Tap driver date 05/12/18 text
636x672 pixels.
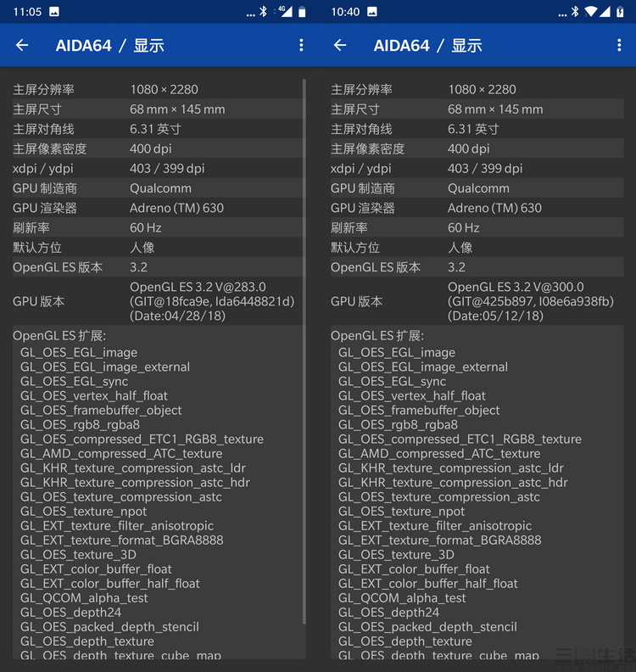pos(495,316)
